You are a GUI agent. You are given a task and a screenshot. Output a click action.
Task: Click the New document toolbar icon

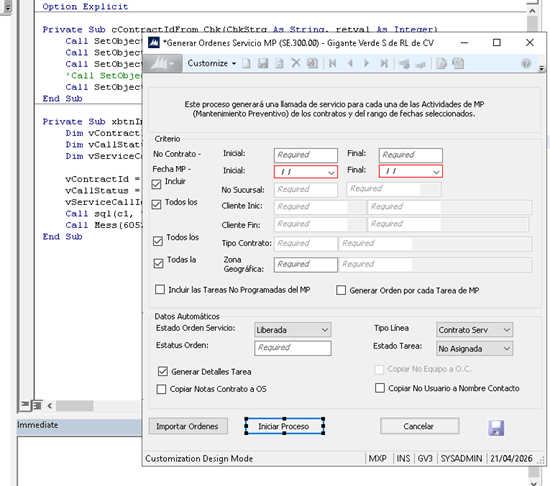(x=246, y=63)
